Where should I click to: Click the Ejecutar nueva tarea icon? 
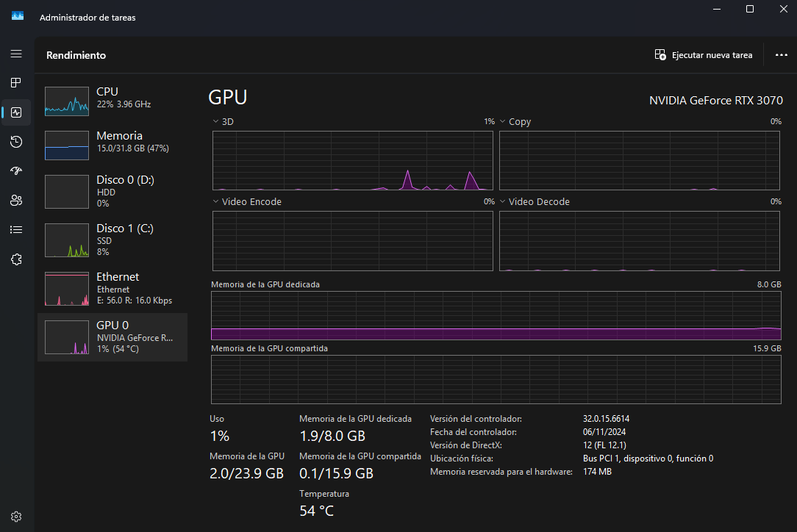pyautogui.click(x=660, y=55)
